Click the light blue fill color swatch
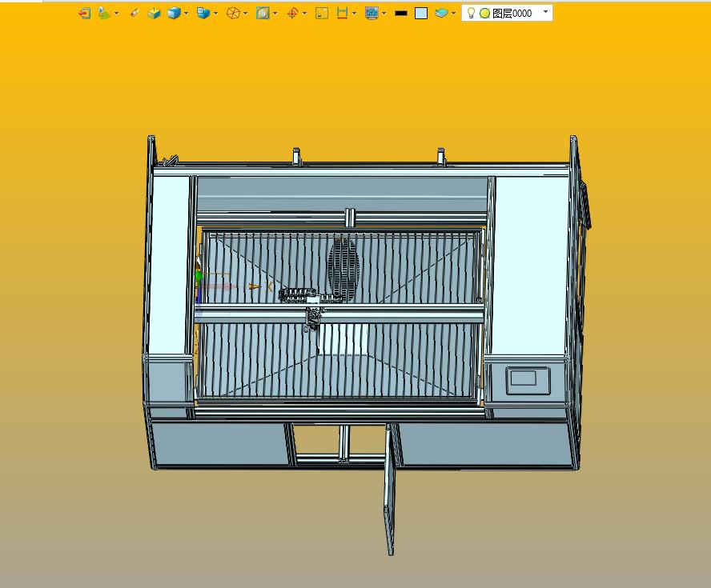711x588 pixels. click(421, 14)
